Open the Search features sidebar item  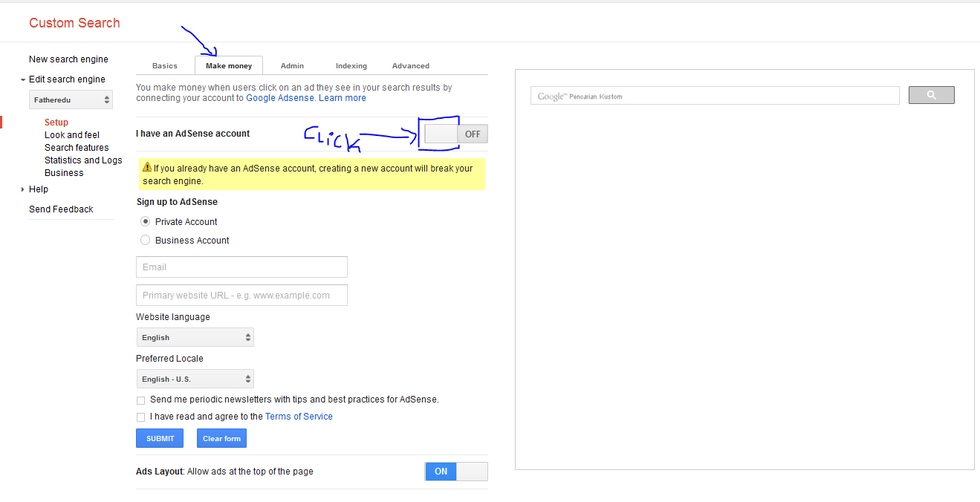pos(77,148)
